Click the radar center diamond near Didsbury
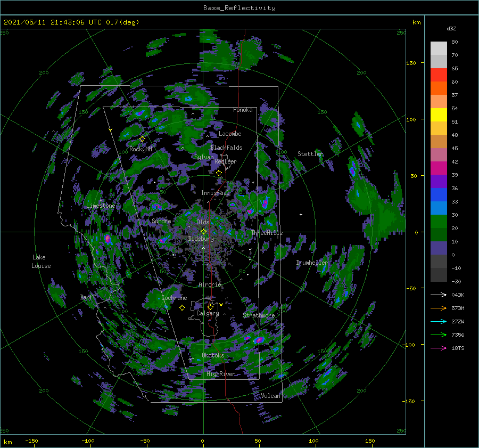Image resolution: width=479 pixels, height=448 pixels. click(203, 232)
